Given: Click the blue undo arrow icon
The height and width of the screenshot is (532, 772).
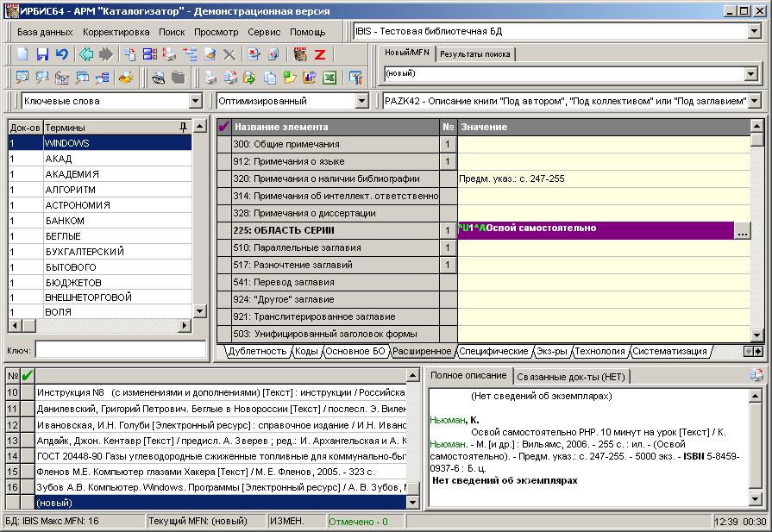Looking at the screenshot, I should click(61, 54).
